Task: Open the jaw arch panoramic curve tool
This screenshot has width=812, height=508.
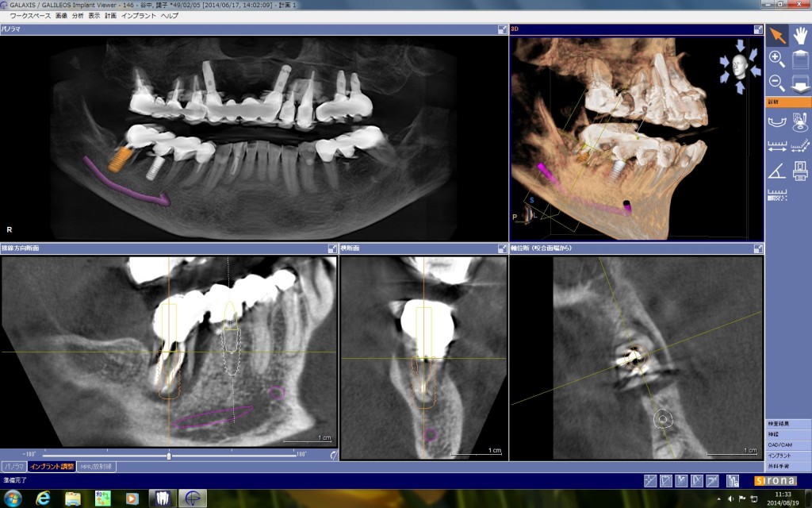Action: click(x=777, y=122)
